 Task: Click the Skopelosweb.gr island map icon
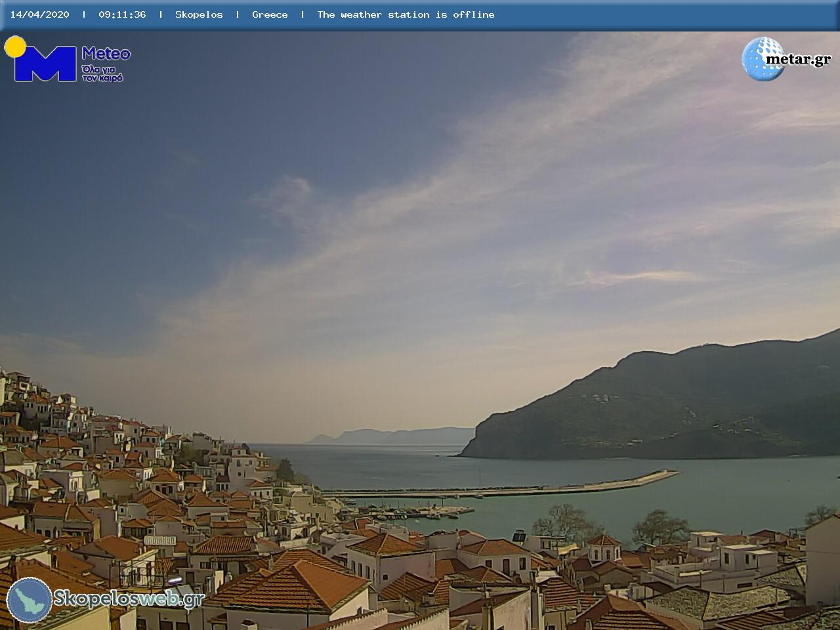click(30, 600)
